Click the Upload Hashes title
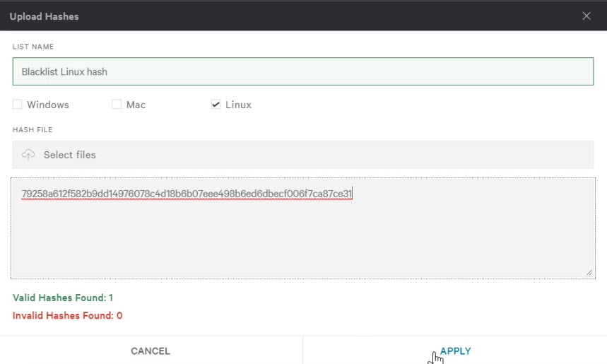 [44, 16]
